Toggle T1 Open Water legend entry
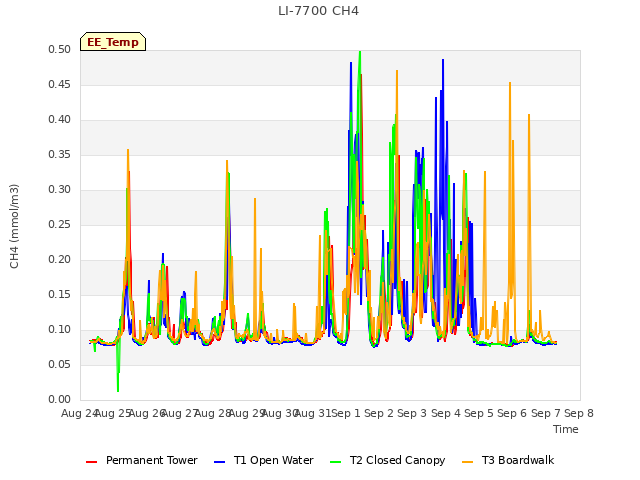 click(264, 460)
